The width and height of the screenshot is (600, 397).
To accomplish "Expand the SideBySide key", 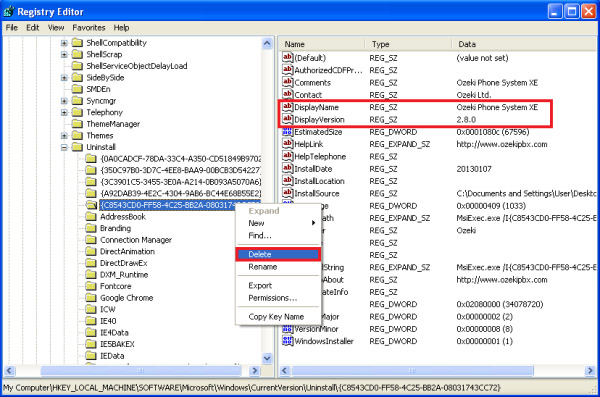I will (x=64, y=78).
